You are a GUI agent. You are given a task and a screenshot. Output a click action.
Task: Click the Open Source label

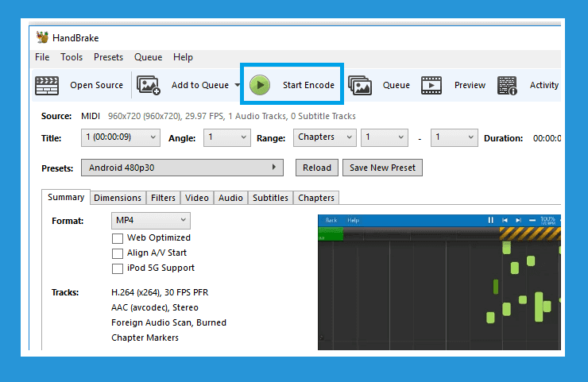coord(96,85)
